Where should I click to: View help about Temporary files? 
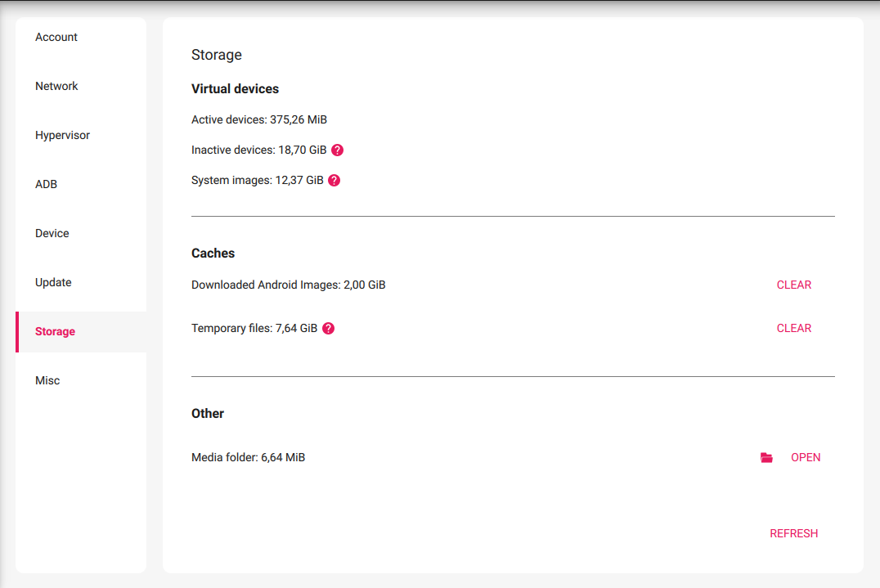328,328
